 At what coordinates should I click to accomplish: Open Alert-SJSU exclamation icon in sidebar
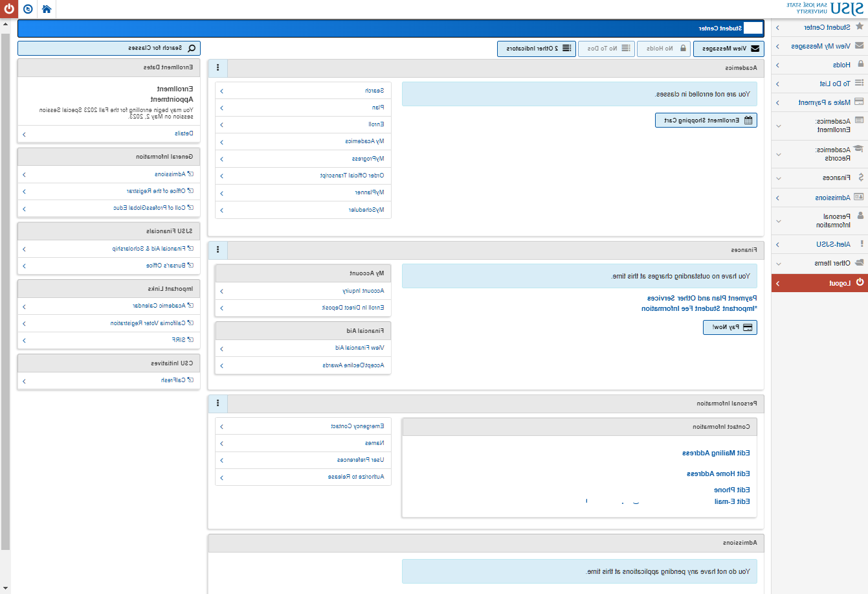(862, 244)
